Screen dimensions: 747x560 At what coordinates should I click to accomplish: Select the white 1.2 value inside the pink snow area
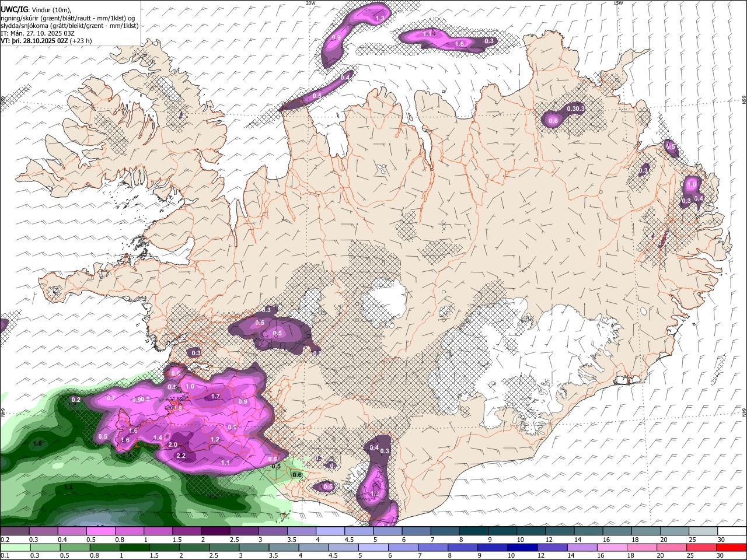pos(215,439)
